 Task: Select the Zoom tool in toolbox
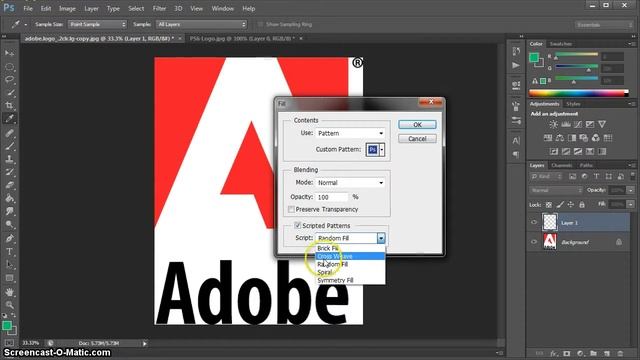pyautogui.click(x=9, y=304)
